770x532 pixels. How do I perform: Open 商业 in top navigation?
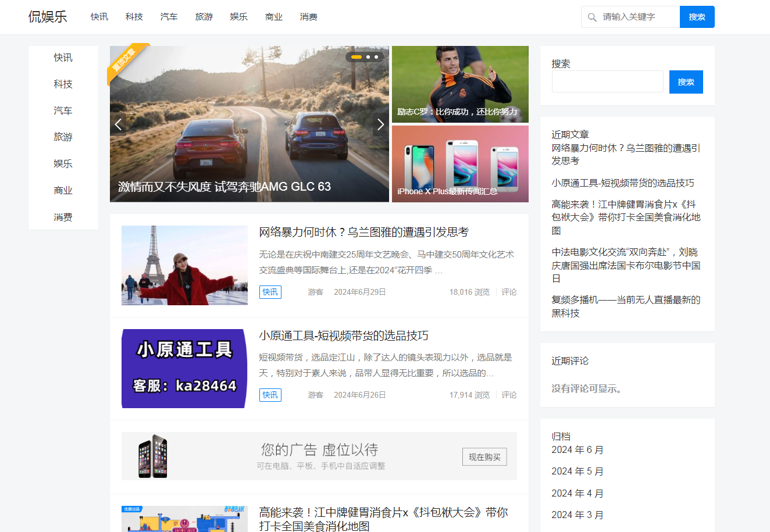pyautogui.click(x=274, y=17)
